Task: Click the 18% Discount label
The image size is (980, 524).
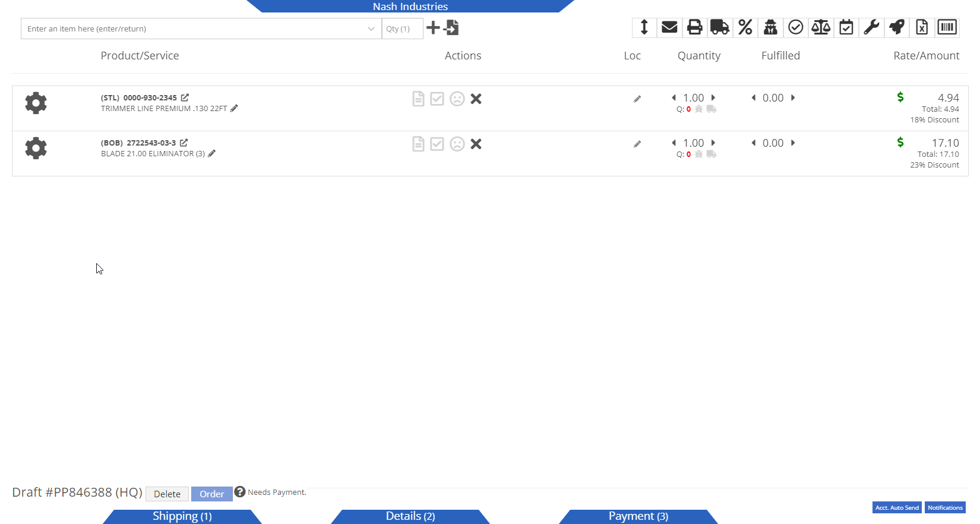Action: (934, 119)
